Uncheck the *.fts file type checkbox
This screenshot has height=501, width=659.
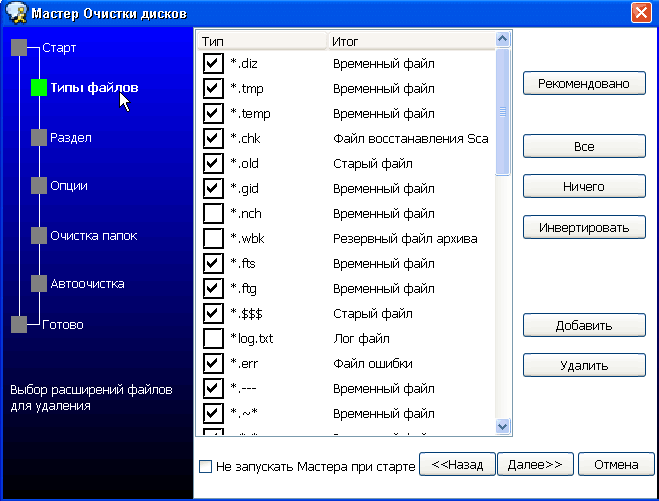click(213, 263)
